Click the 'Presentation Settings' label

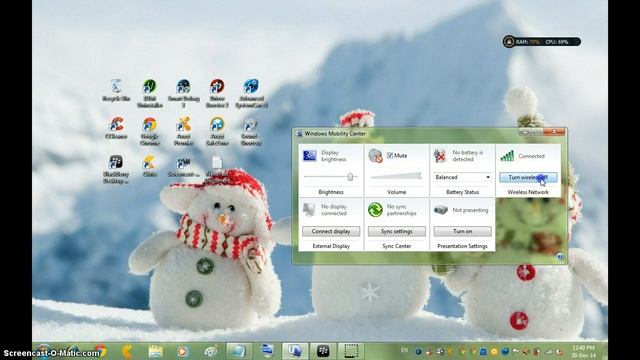[x=462, y=246]
